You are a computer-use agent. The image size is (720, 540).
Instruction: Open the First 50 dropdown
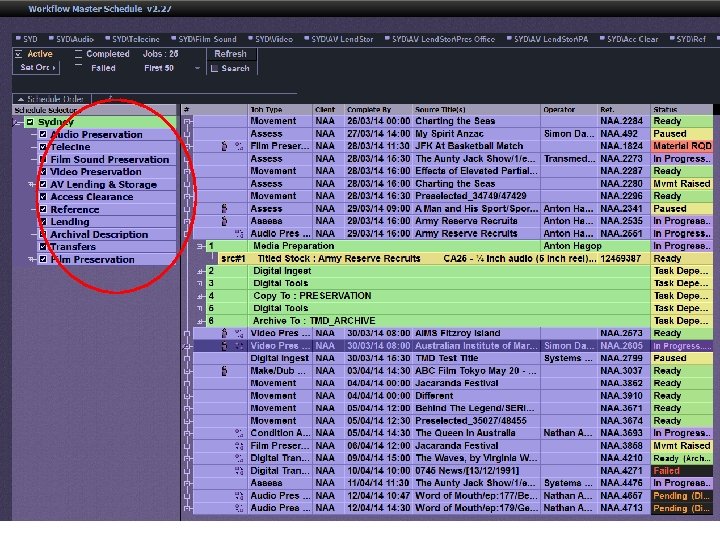point(197,68)
